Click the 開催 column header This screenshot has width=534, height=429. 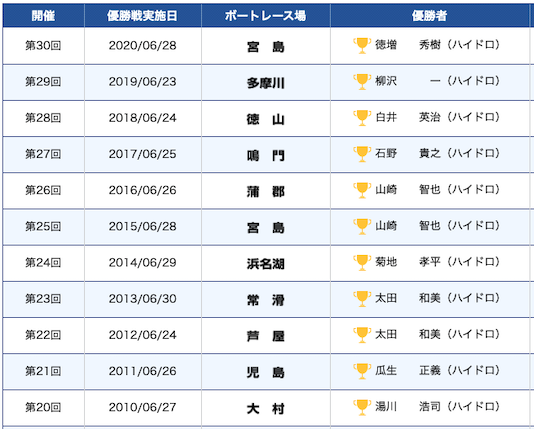click(44, 16)
